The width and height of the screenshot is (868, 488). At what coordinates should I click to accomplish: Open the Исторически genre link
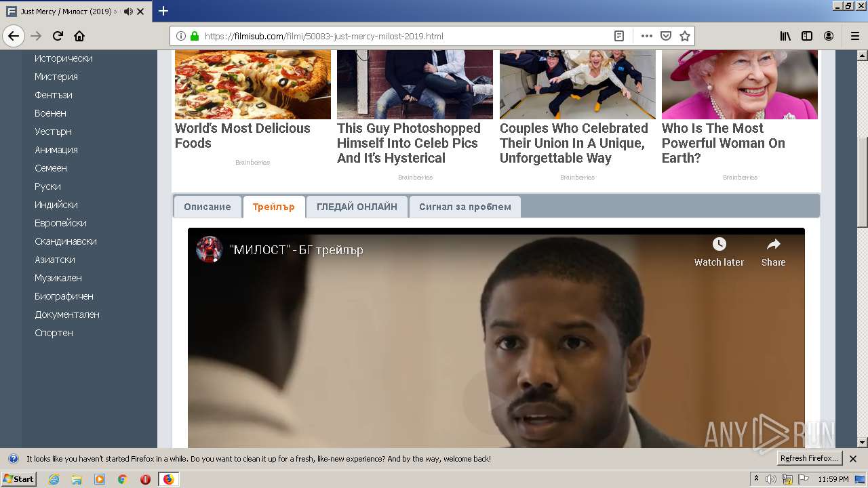[64, 58]
